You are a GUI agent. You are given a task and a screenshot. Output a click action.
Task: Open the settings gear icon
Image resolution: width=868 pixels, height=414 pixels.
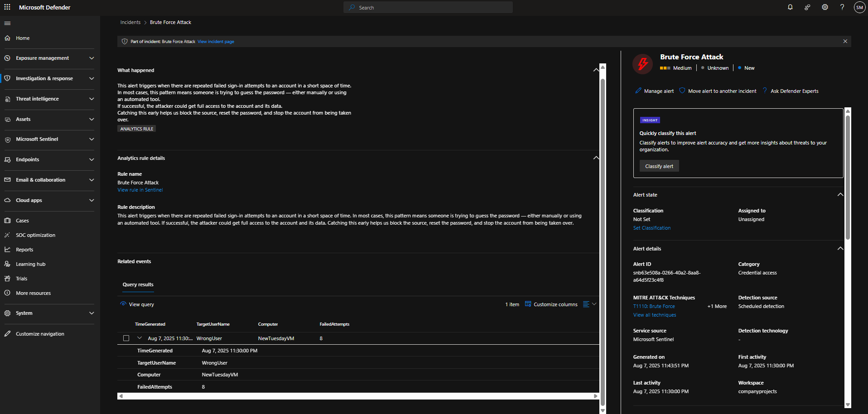(825, 7)
